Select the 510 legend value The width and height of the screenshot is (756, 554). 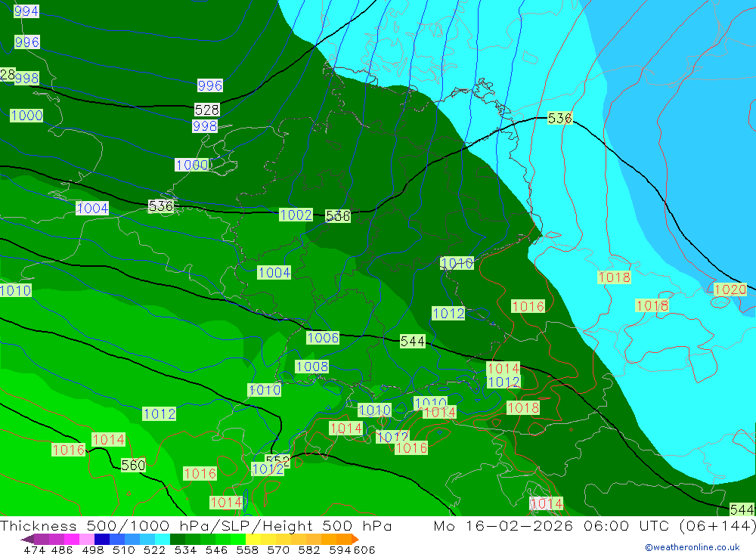pos(123,549)
